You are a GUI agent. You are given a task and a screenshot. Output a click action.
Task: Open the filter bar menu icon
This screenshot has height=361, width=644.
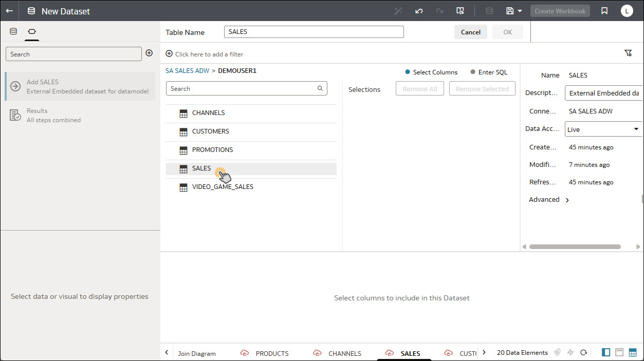click(x=628, y=53)
